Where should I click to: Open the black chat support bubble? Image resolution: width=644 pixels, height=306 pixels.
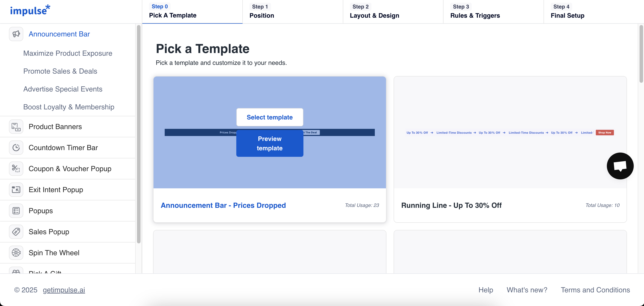pos(620,166)
